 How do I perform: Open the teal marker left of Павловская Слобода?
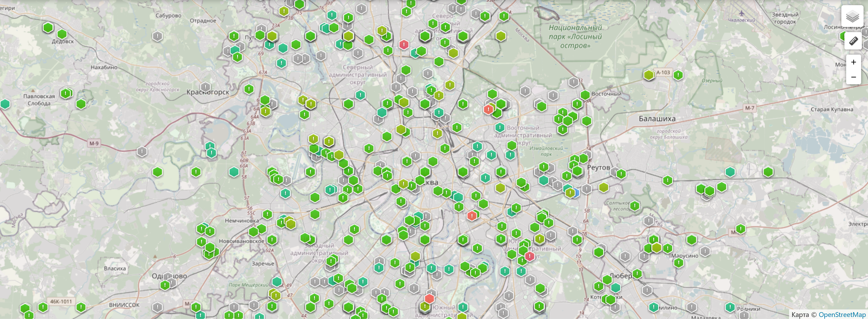click(5, 104)
